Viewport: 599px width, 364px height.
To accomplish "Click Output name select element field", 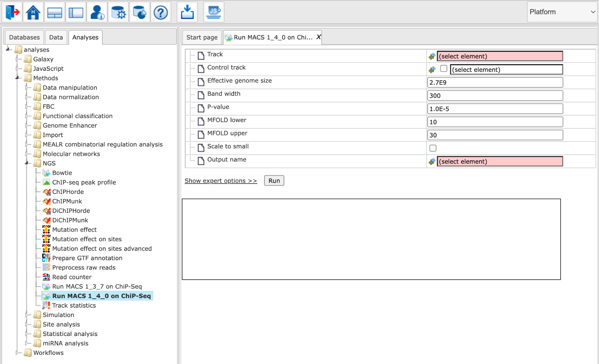I will click(500, 161).
